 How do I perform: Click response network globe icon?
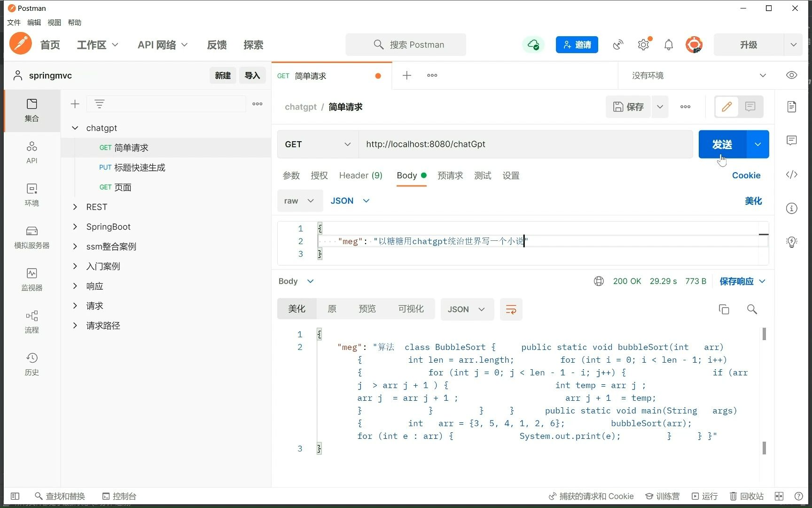599,281
